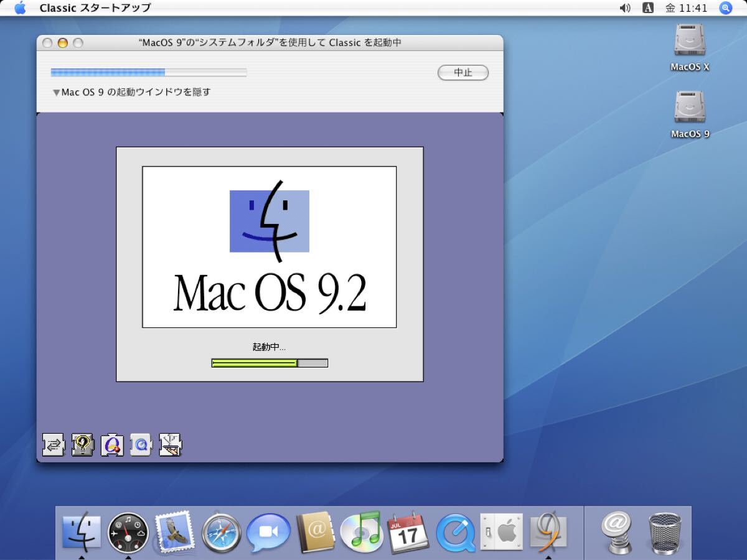Open iCal calendar showing 17
The width and height of the screenshot is (747, 560).
[408, 533]
